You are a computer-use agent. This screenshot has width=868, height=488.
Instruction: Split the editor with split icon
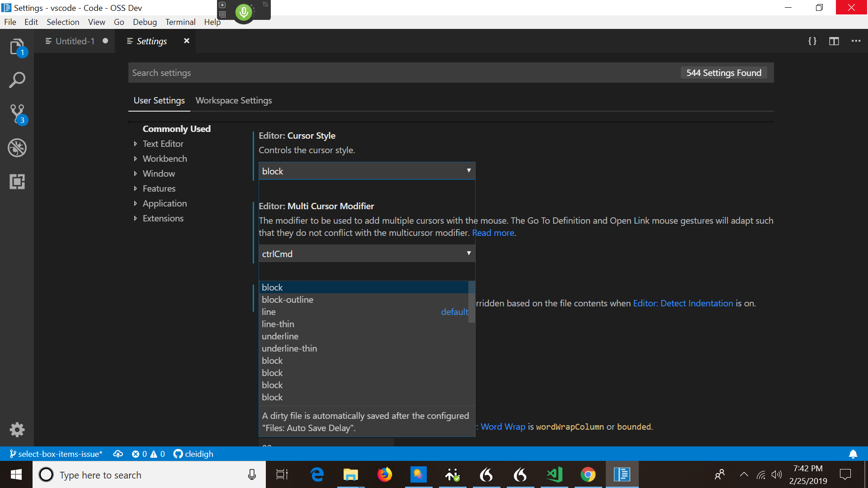(x=834, y=41)
